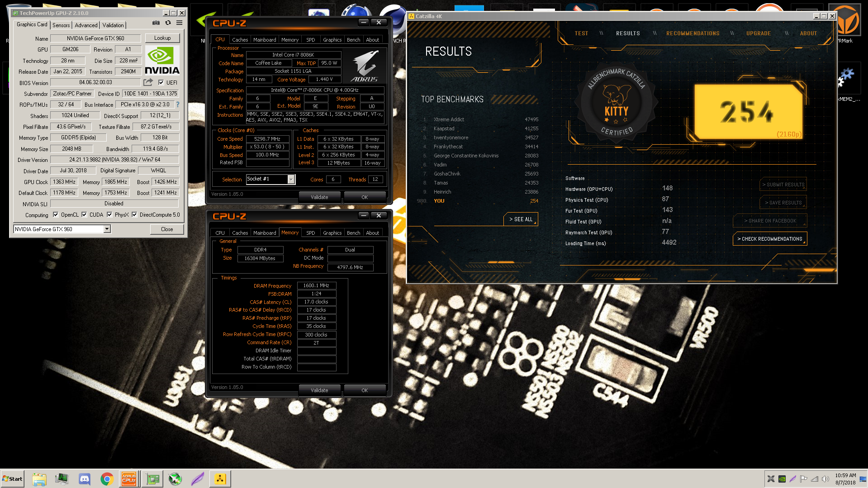
Task: Click the NVIDIA tray icon
Action: tap(782, 479)
